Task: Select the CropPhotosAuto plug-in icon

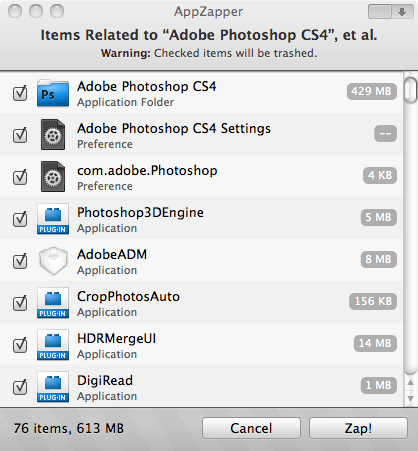Action: click(53, 303)
